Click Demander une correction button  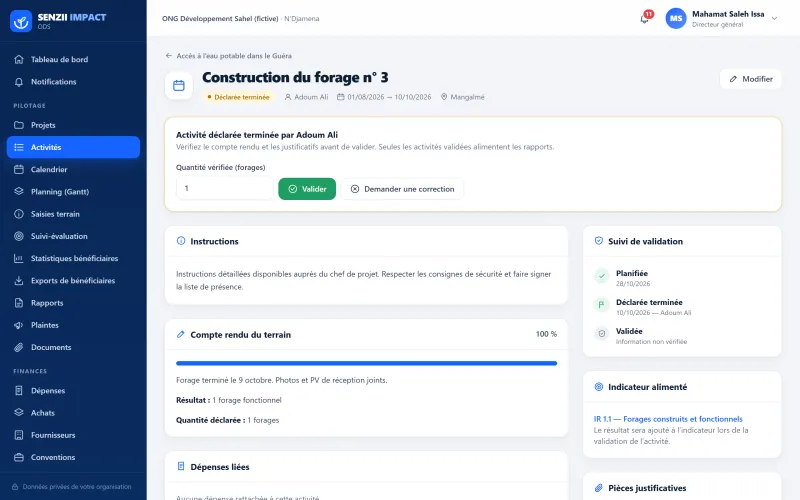point(402,189)
